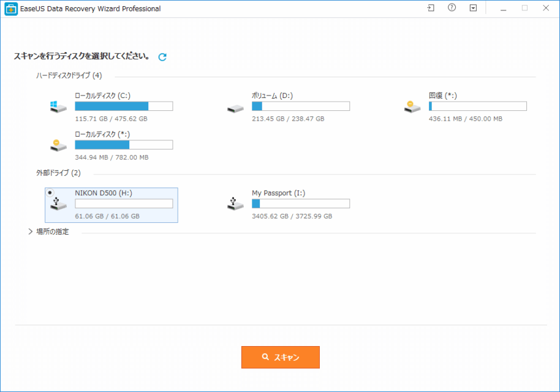Select the My Passport USB drive icon
This screenshot has height=392, width=560.
click(x=235, y=203)
